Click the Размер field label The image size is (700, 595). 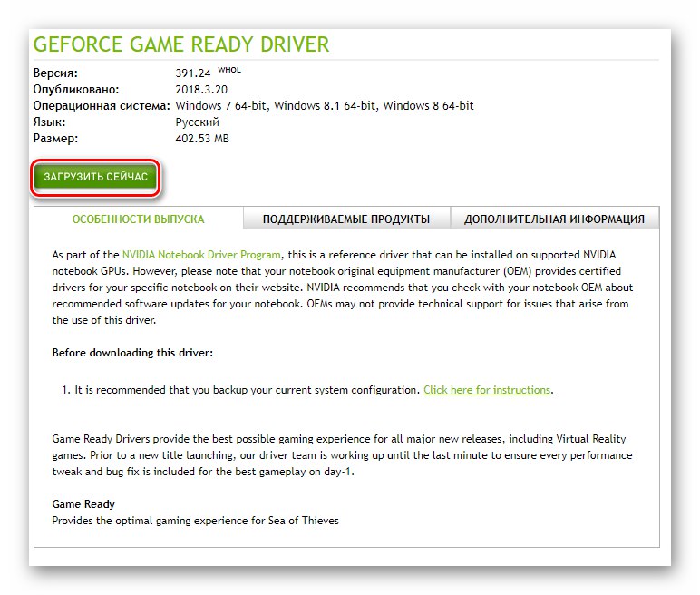pyautogui.click(x=55, y=139)
